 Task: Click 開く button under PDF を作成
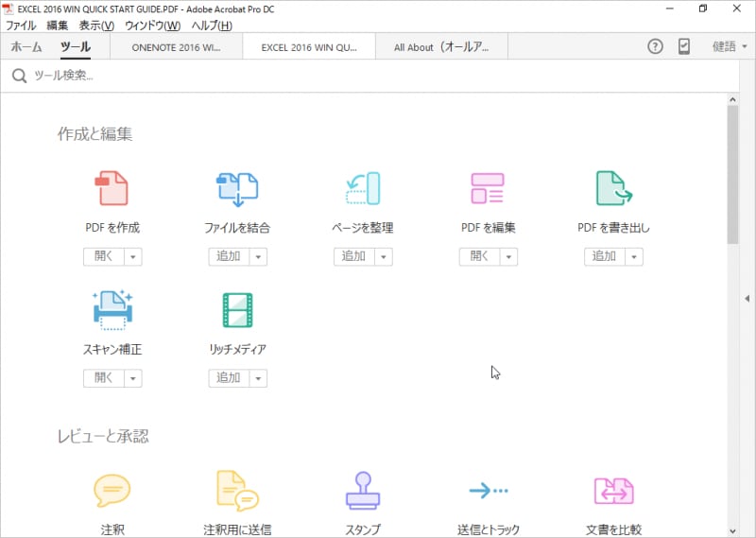pyautogui.click(x=104, y=256)
